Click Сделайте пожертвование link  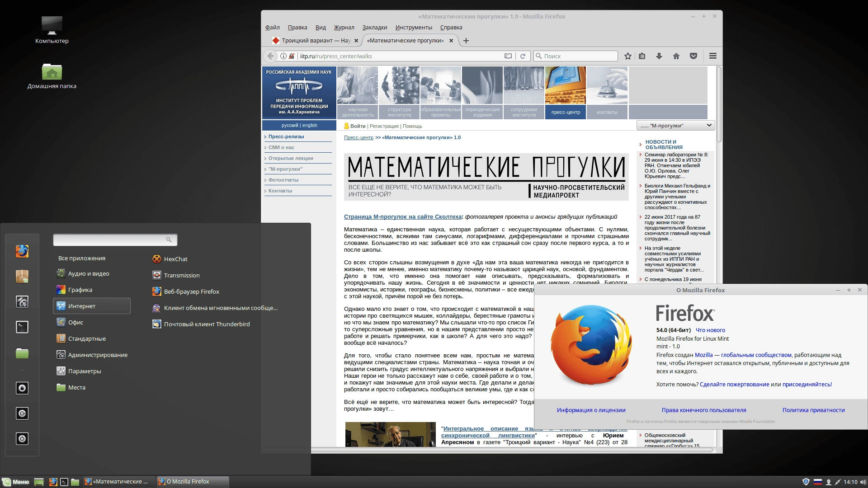tap(734, 385)
